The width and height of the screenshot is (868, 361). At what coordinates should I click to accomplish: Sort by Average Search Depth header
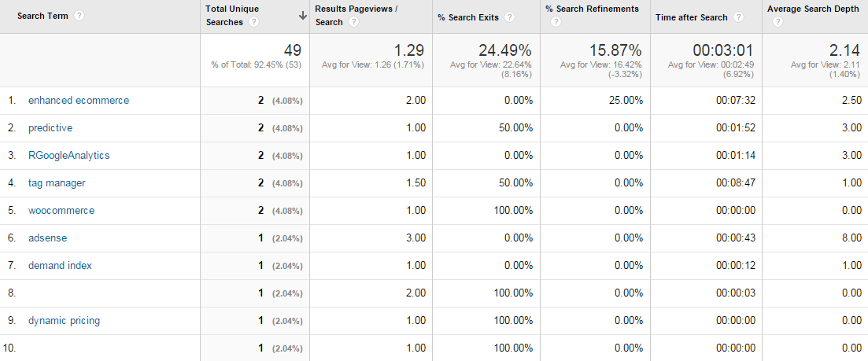click(810, 9)
